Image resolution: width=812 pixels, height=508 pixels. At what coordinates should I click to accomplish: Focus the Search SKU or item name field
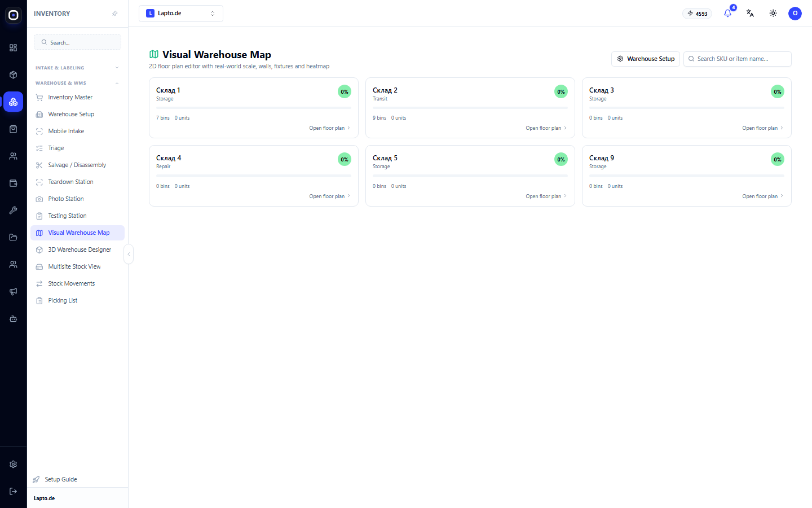[738, 59]
